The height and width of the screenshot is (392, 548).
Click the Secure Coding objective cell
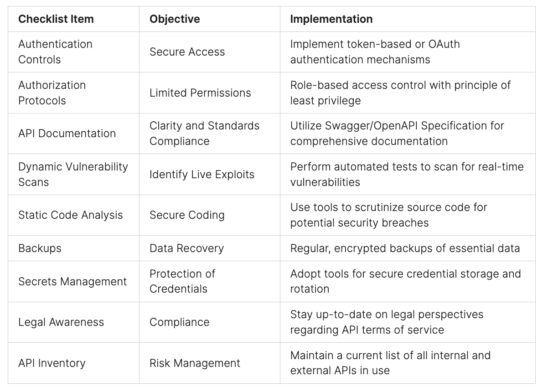187,215
